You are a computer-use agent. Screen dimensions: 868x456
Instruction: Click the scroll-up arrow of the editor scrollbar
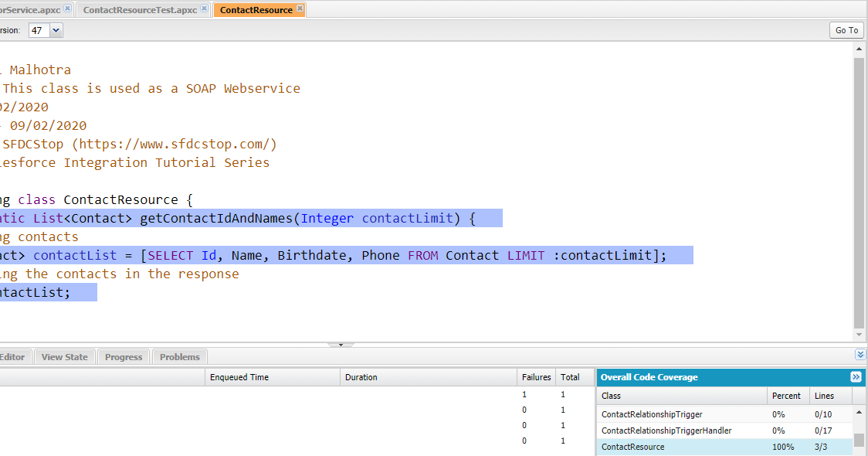click(859, 47)
